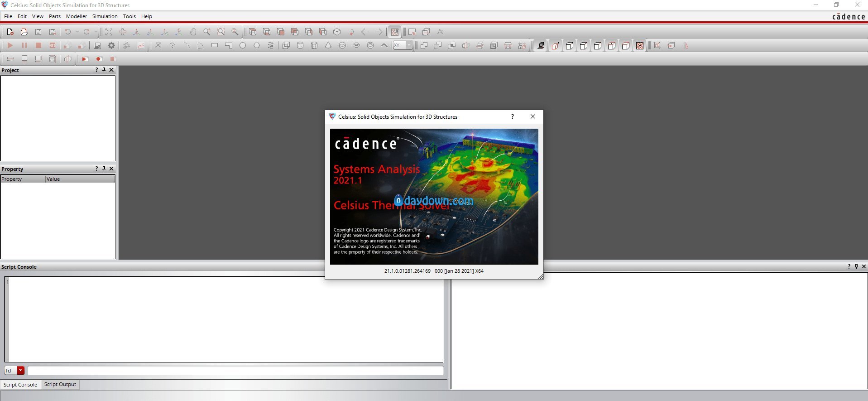868x401 pixels.
Task: Open the Edit menu
Action: coord(22,16)
